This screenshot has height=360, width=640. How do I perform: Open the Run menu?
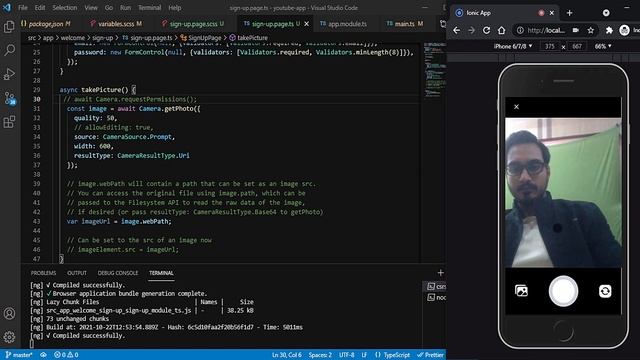click(125, 8)
